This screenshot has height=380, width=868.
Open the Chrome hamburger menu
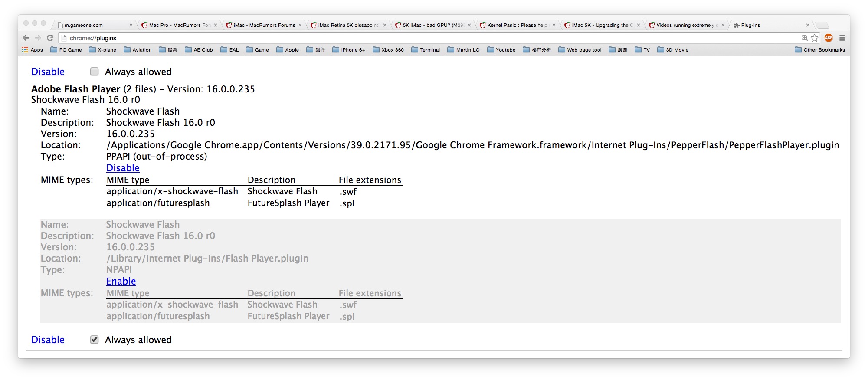click(842, 38)
